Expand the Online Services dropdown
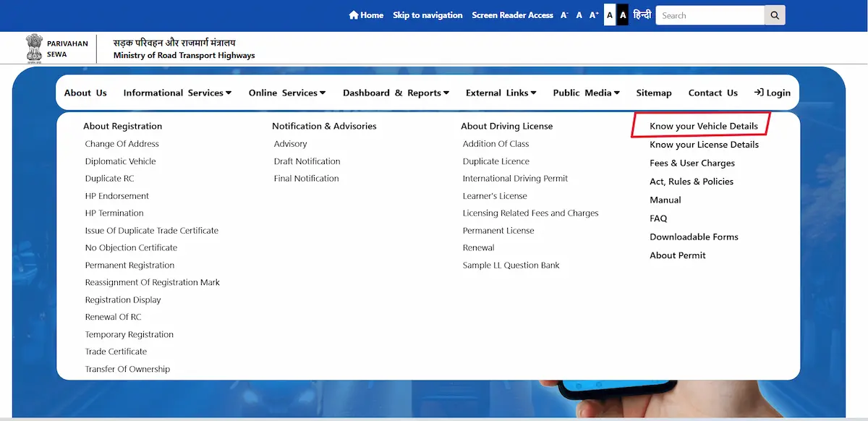The width and height of the screenshot is (868, 421). point(286,93)
